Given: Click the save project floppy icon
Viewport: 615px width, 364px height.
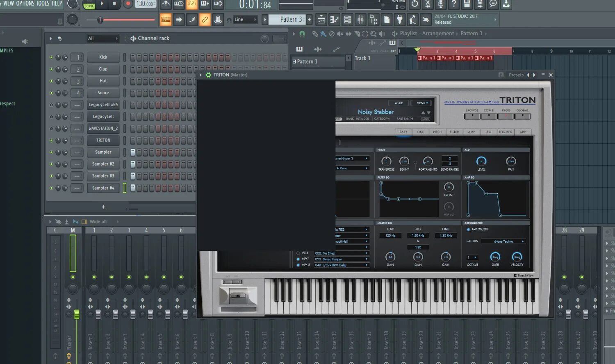Looking at the screenshot, I should [467, 4].
